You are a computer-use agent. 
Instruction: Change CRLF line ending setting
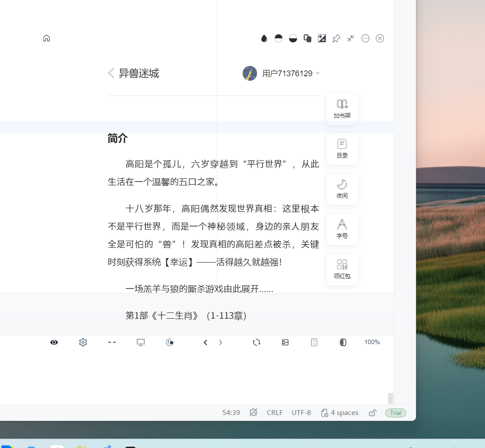(274, 412)
